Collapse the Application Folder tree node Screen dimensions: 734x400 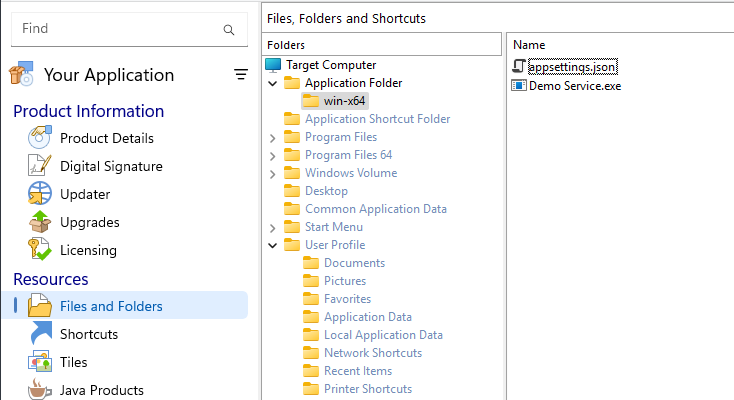point(273,84)
